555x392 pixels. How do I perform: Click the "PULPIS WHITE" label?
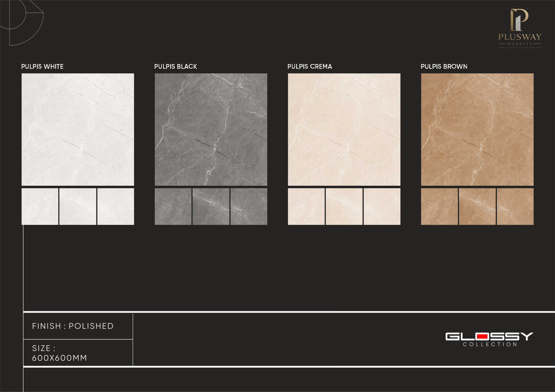42,67
